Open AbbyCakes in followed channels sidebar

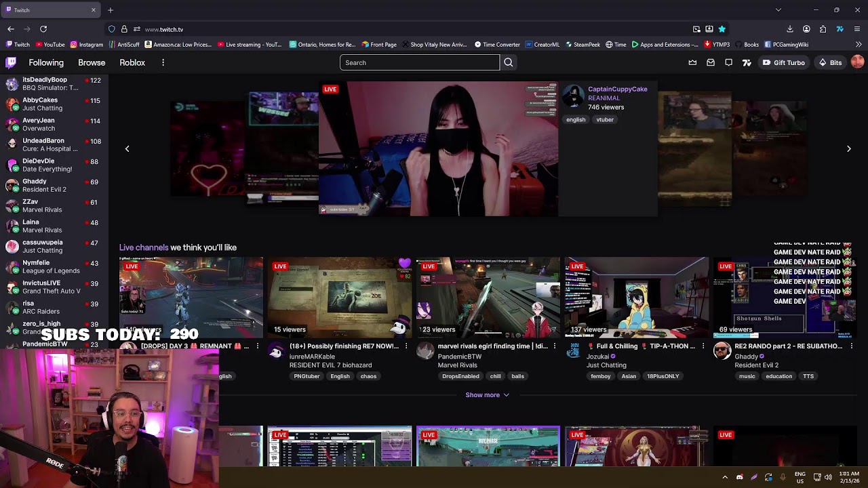coord(53,104)
